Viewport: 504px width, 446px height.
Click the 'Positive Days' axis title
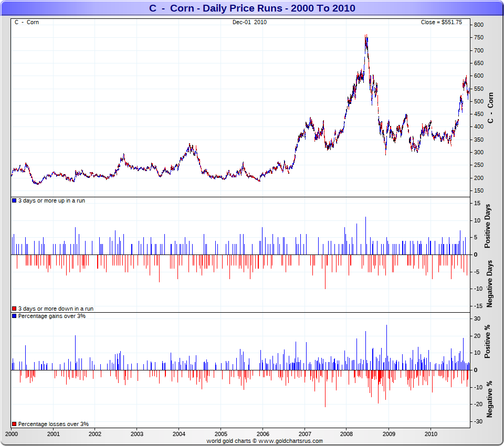pyautogui.click(x=488, y=228)
